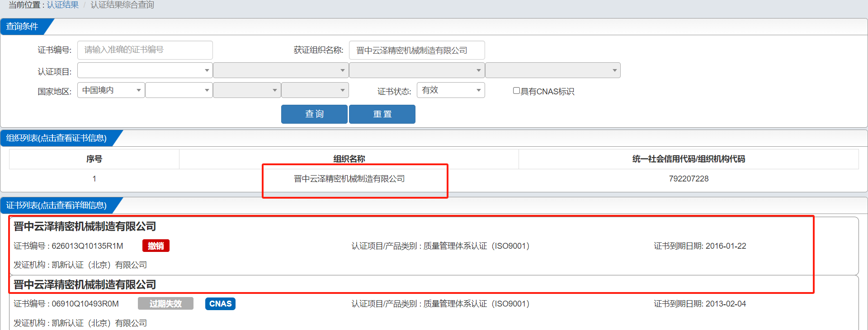The width and height of the screenshot is (868, 330).
Task: Click the blue CNAS badge
Action: point(220,304)
